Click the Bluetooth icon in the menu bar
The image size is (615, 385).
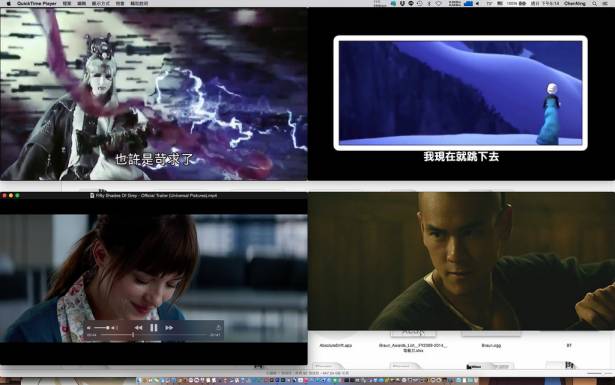[429, 3]
